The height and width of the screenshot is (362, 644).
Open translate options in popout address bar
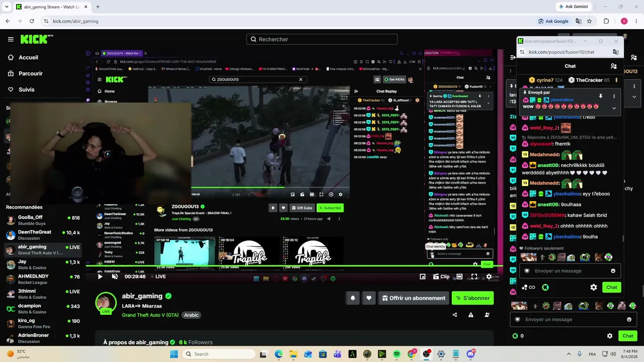[x=615, y=52]
